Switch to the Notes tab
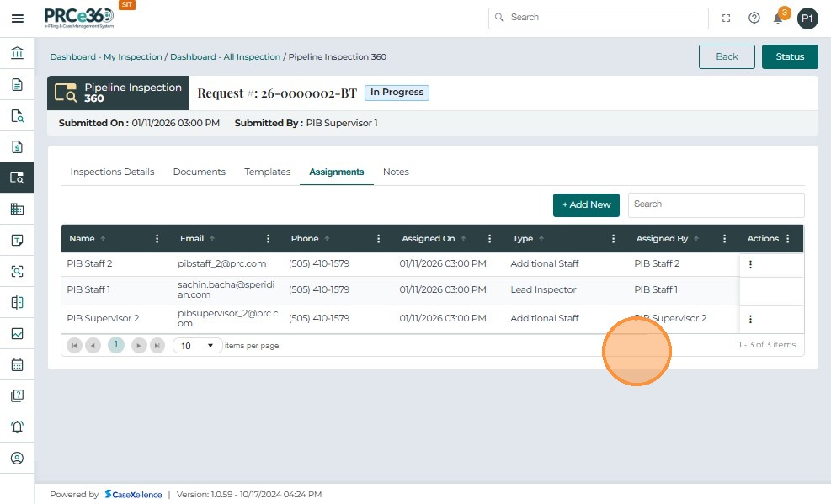This screenshot has width=831, height=504. click(396, 172)
